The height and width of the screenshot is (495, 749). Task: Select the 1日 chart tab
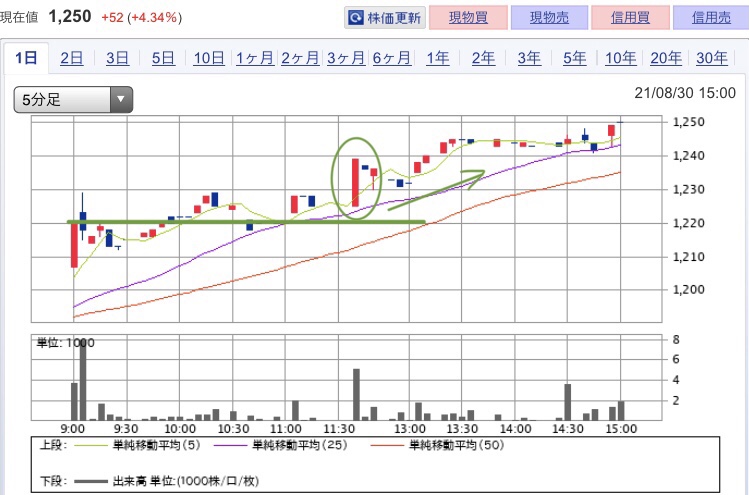[x=26, y=58]
